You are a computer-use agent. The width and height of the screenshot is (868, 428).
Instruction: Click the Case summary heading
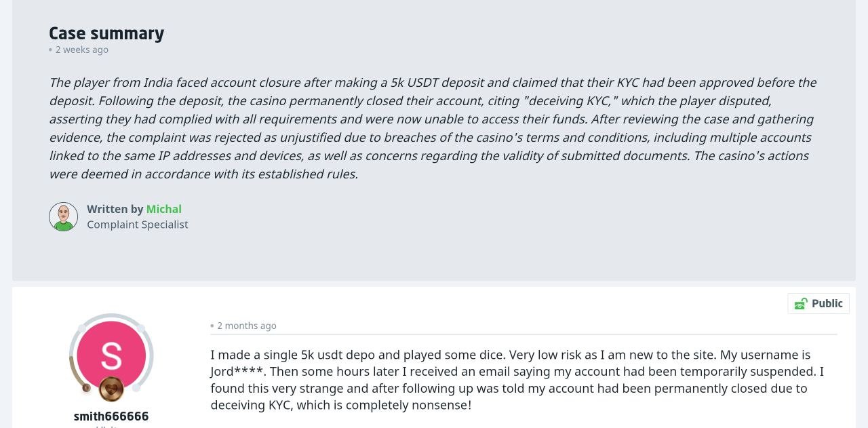click(106, 33)
